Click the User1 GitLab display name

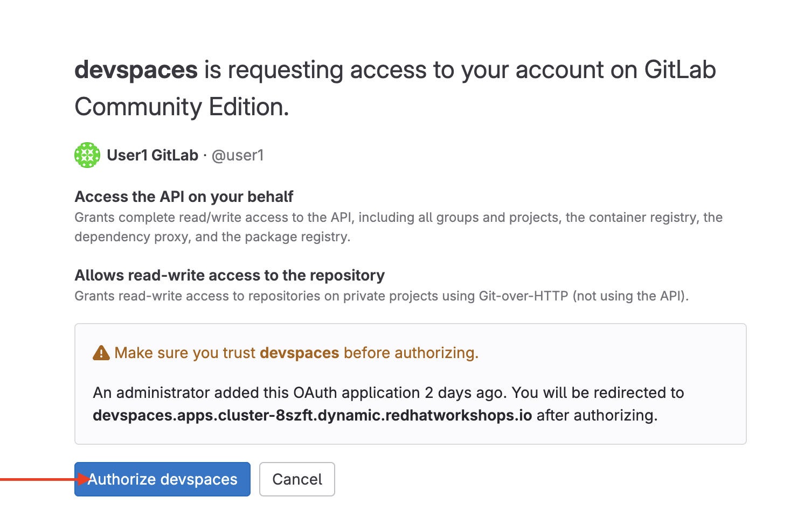tap(153, 155)
